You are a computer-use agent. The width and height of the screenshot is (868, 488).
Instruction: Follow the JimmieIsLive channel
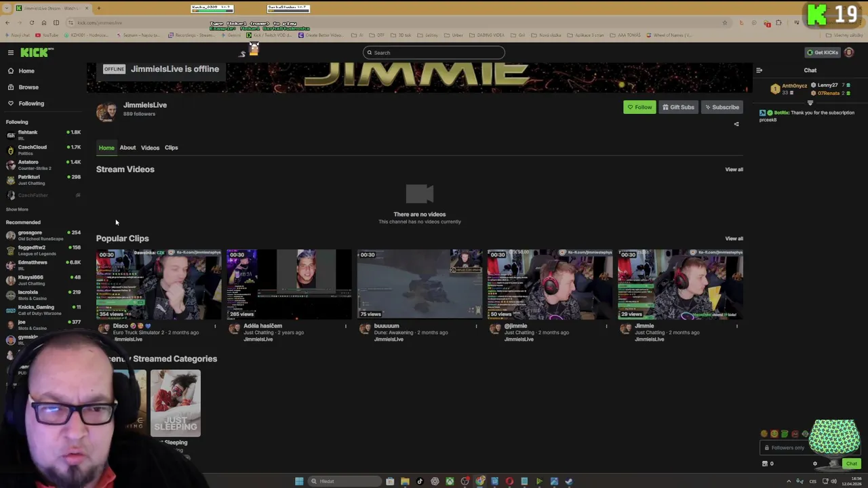[639, 107]
